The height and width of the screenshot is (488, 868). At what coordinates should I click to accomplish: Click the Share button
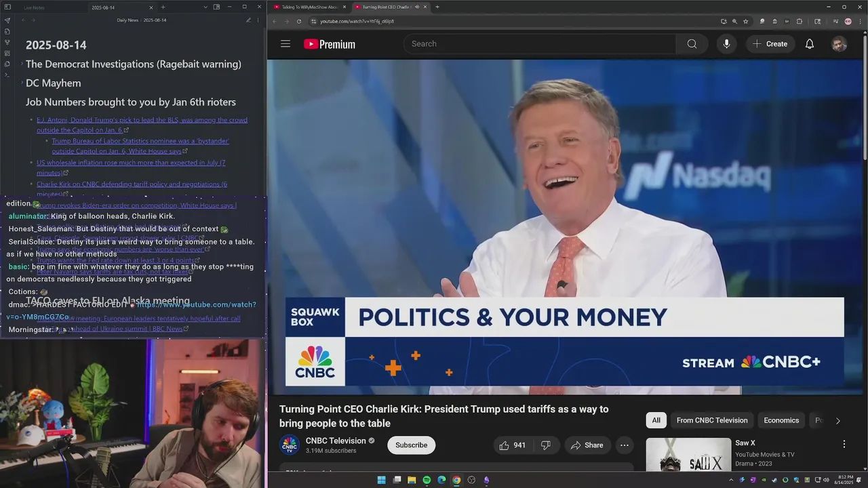(x=587, y=445)
